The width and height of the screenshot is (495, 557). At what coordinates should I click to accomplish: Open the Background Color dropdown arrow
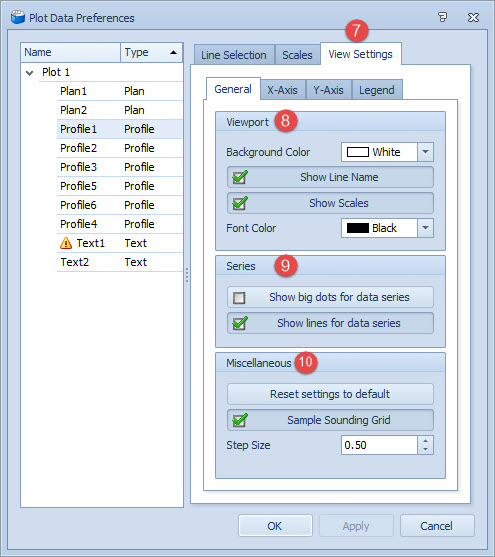[425, 152]
